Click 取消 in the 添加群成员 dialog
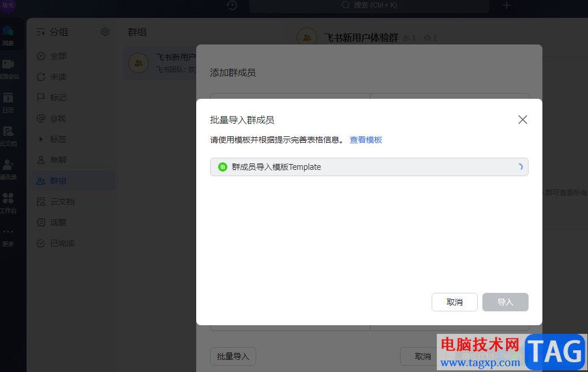 click(422, 356)
